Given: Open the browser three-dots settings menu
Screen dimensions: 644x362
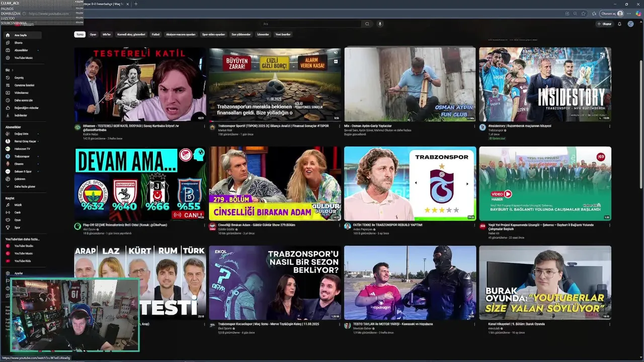Looking at the screenshot, I should (629, 14).
